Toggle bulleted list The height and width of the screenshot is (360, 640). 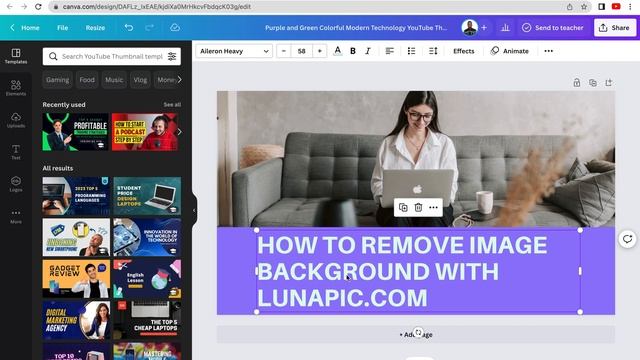[x=411, y=51]
